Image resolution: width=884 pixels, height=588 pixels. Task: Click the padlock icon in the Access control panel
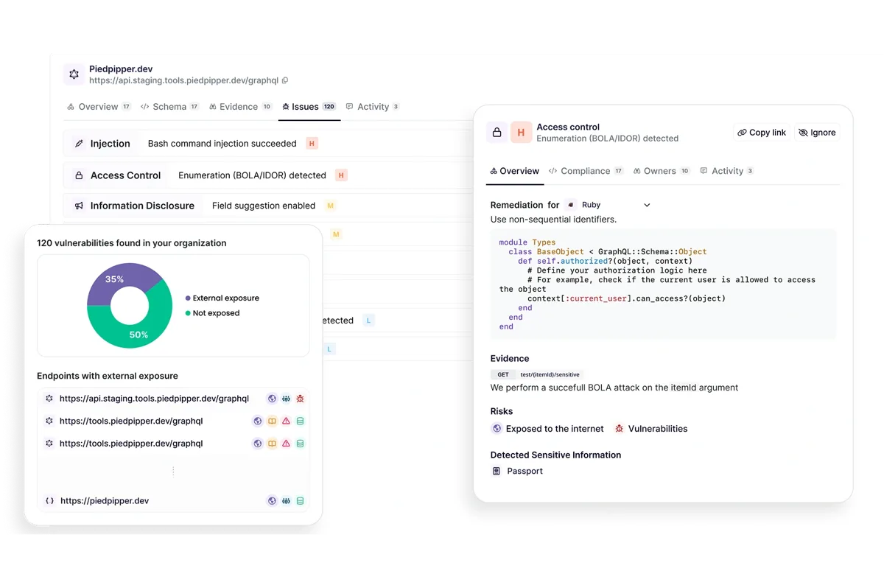(497, 133)
